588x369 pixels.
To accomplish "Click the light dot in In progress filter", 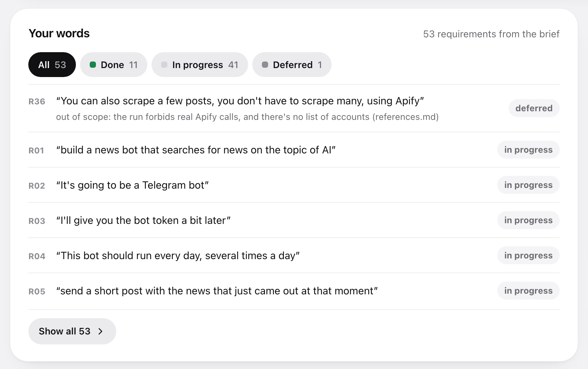I will [x=164, y=65].
